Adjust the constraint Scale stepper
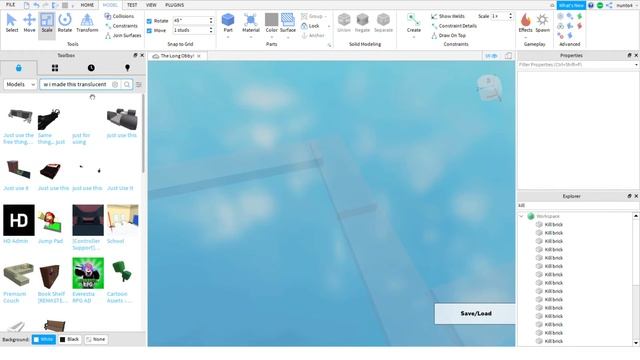Screen dimensions: 640x360 tap(510, 16)
